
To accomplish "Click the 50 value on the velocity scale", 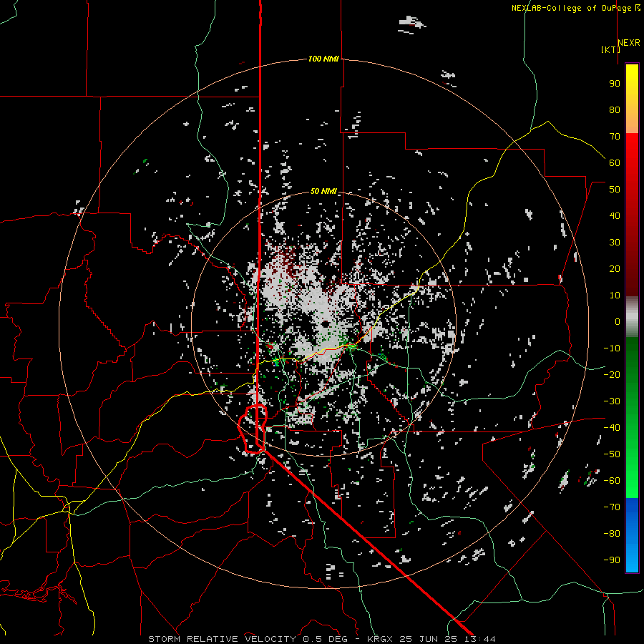I will [x=615, y=190].
